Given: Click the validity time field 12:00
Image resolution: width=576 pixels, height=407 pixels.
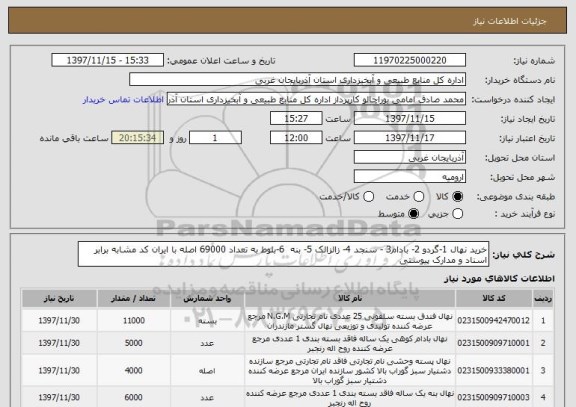Looking at the screenshot, I should pos(296,138).
